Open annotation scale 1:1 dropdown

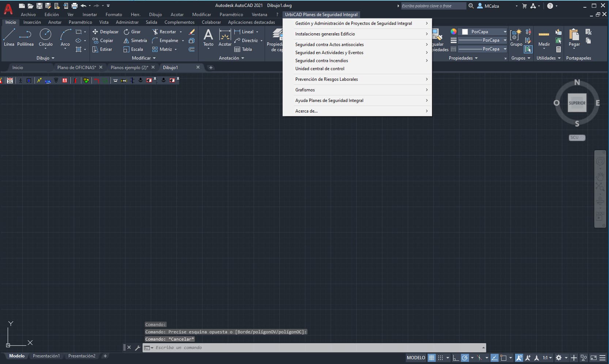click(547, 358)
